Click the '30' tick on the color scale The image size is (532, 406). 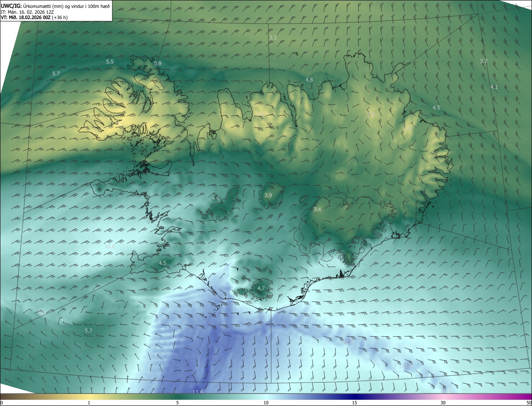click(443, 403)
